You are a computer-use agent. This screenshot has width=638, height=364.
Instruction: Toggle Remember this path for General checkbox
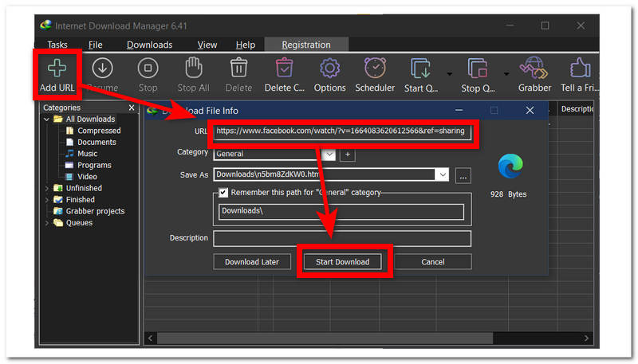223,192
